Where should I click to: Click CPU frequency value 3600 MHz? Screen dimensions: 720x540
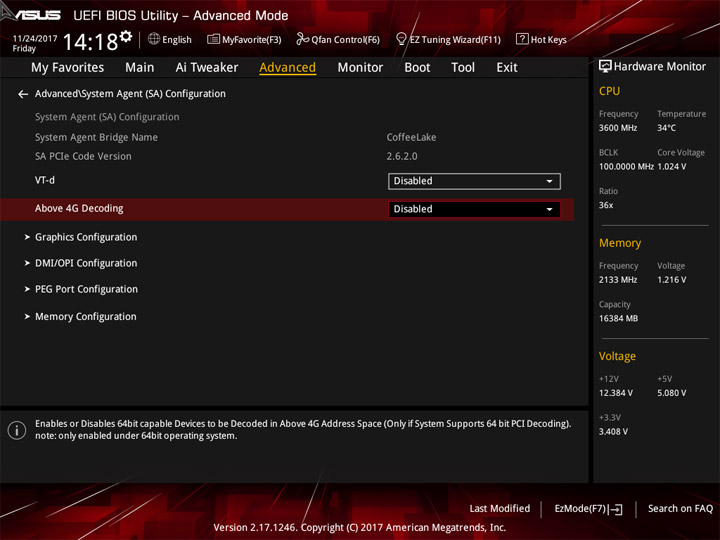coord(618,128)
